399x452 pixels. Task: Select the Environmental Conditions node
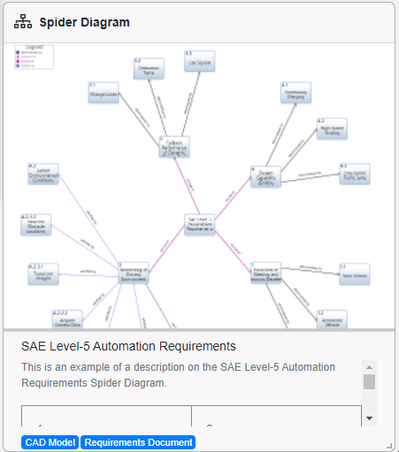[43, 174]
